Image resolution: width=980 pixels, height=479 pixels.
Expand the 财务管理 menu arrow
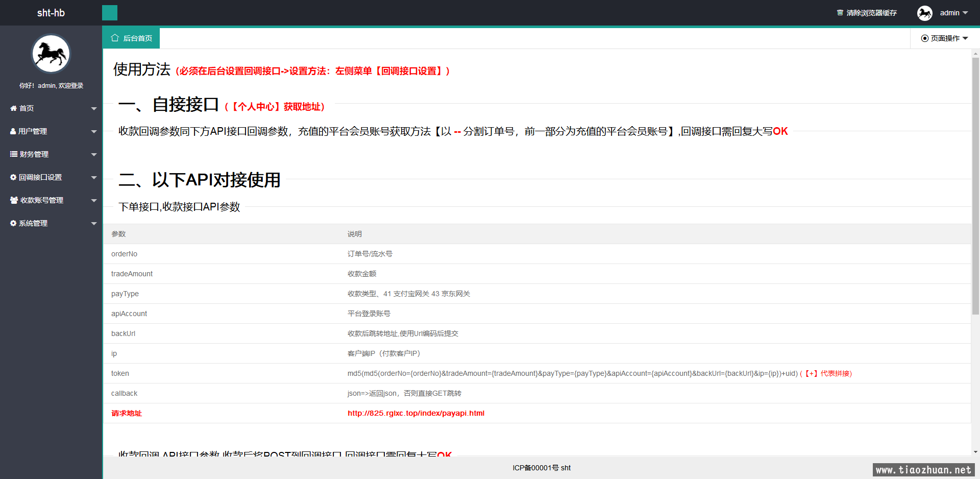pyautogui.click(x=94, y=154)
